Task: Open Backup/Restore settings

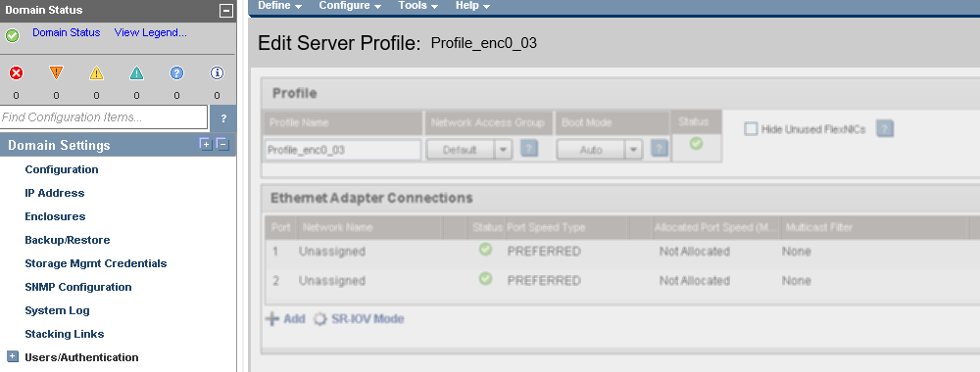Action: (68, 240)
